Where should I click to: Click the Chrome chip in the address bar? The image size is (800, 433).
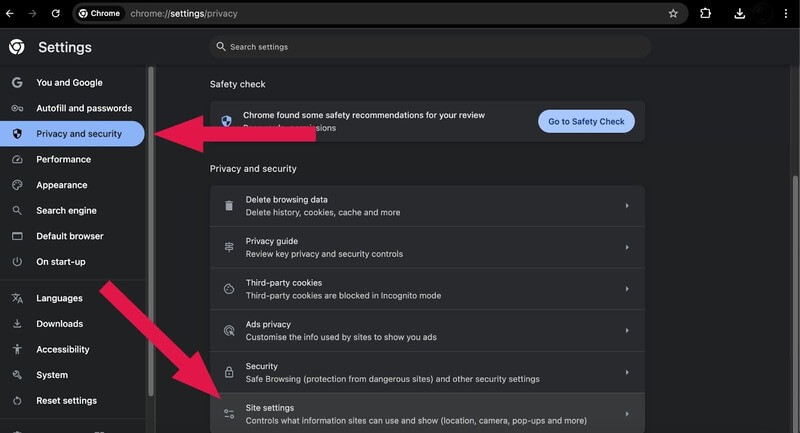[99, 13]
